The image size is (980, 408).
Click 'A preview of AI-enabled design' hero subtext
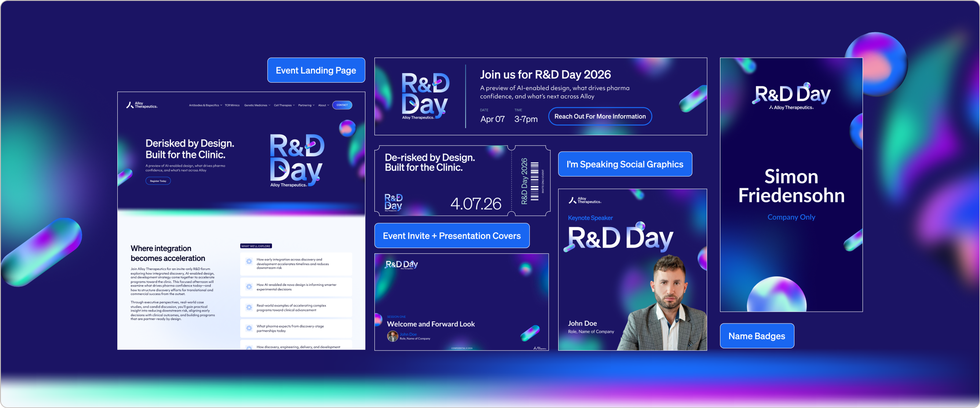click(x=185, y=168)
